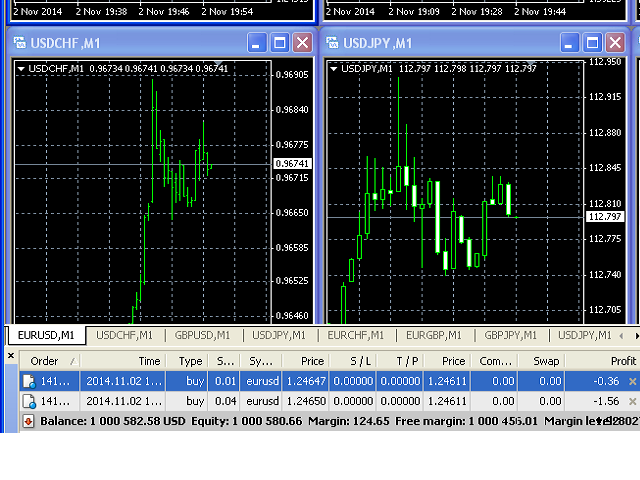Maximize the USDCHF,M1 chart window
Image resolution: width=640 pixels, height=480 pixels.
280,43
